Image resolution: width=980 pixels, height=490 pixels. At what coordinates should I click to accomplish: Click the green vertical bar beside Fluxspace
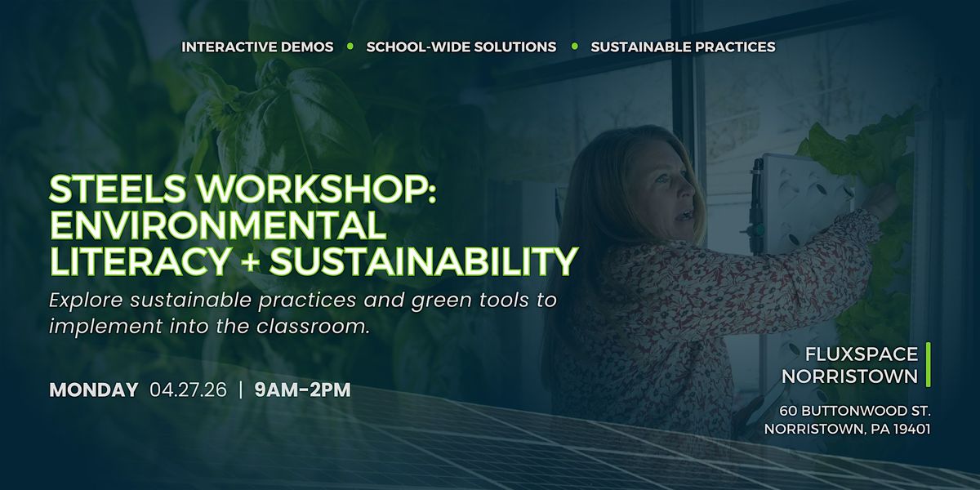pos(929,365)
